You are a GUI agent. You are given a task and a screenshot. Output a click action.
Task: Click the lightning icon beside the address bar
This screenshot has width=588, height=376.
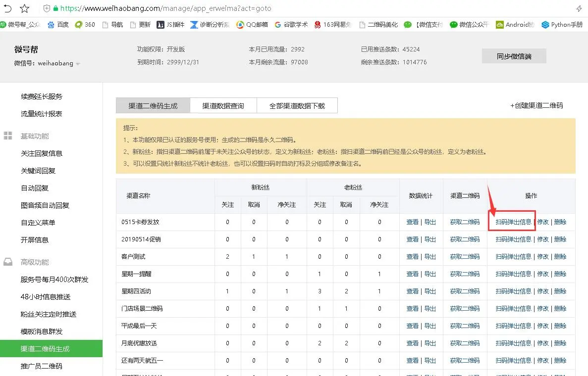(x=579, y=8)
